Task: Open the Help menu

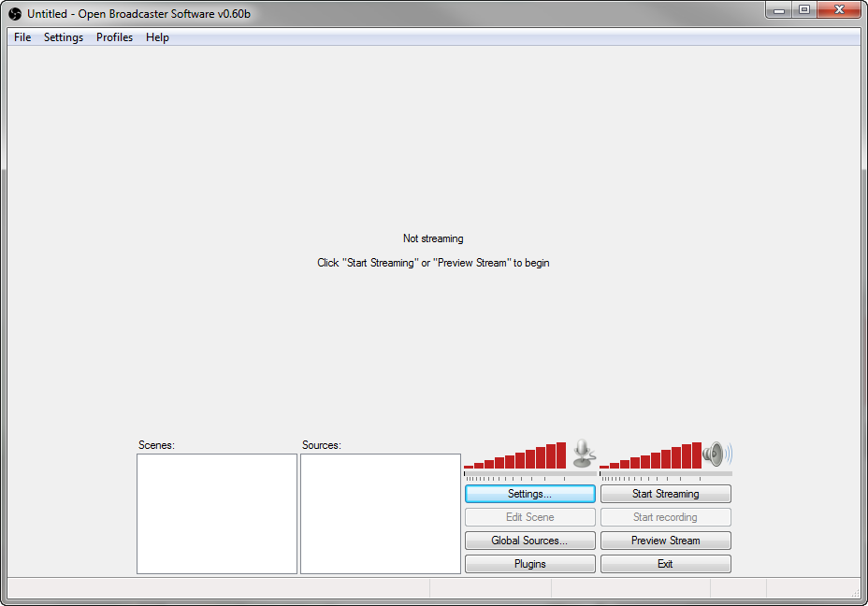Action: tap(157, 37)
